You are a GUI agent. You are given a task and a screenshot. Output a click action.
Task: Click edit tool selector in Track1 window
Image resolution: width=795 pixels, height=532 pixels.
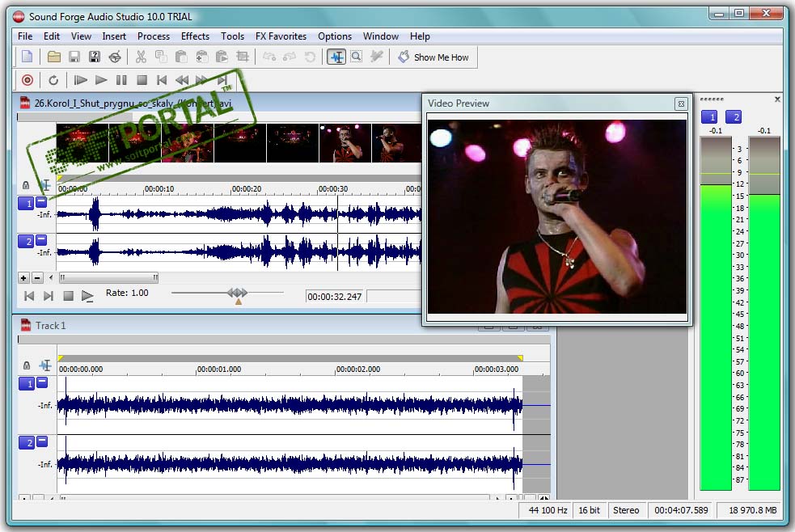pos(45,365)
